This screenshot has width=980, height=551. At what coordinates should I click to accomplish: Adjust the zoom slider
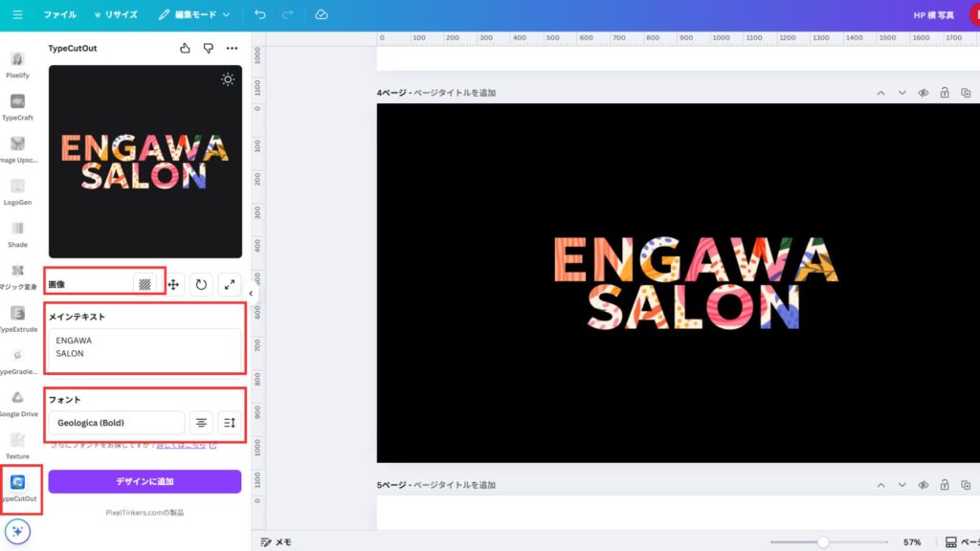point(823,542)
